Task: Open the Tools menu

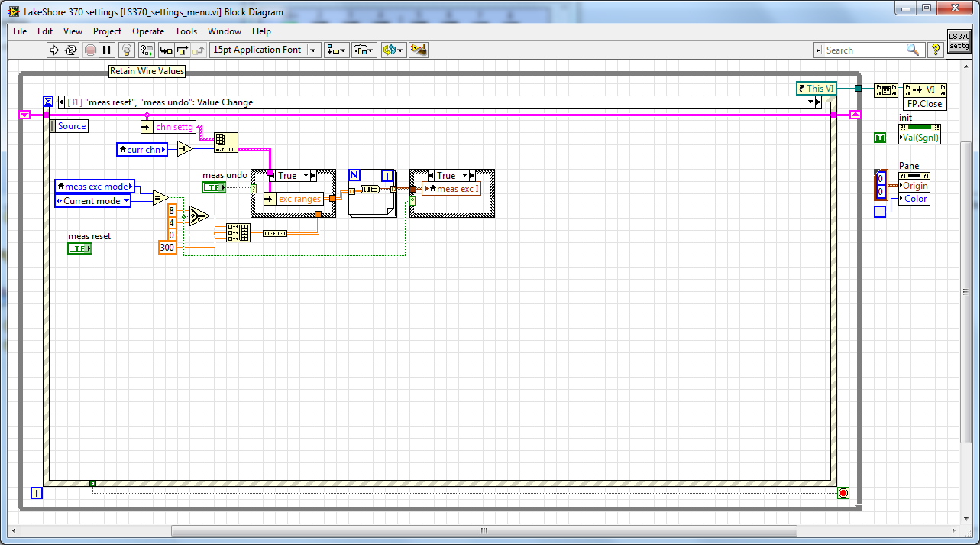Action: pyautogui.click(x=186, y=31)
